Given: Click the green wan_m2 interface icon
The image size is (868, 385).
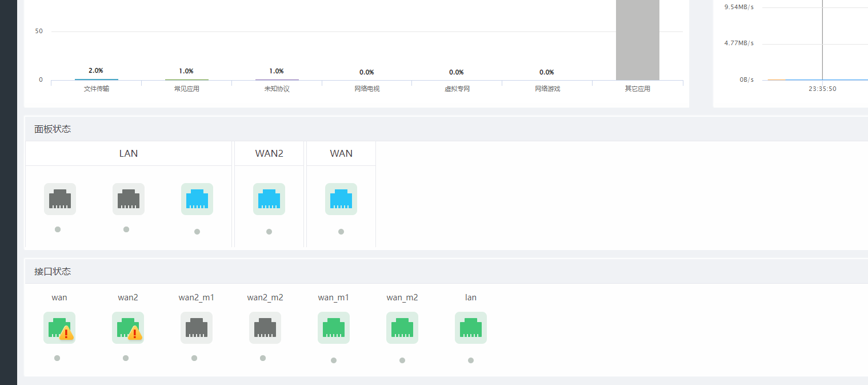Looking at the screenshot, I should tap(402, 328).
